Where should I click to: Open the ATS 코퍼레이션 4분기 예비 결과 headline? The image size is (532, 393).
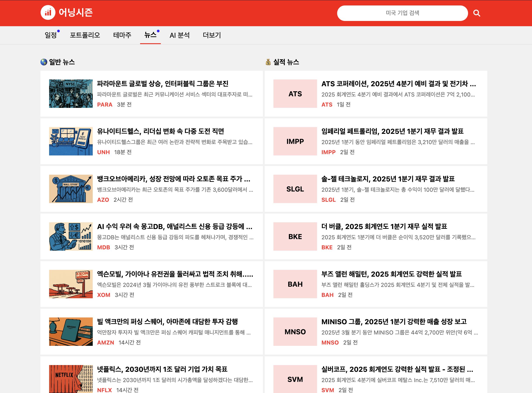click(399, 83)
